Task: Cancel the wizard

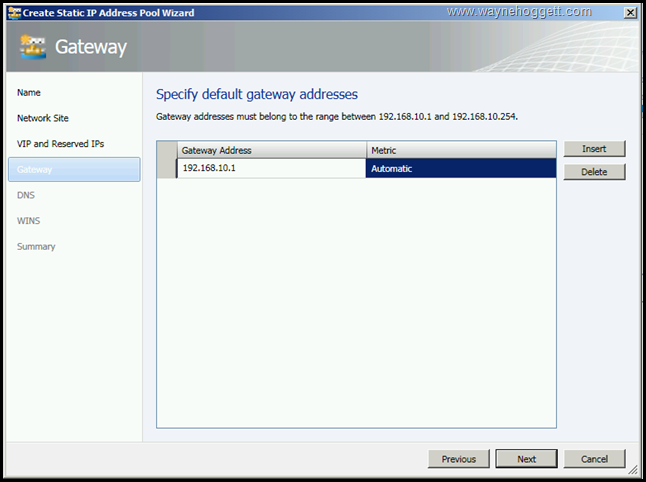Action: coord(594,459)
